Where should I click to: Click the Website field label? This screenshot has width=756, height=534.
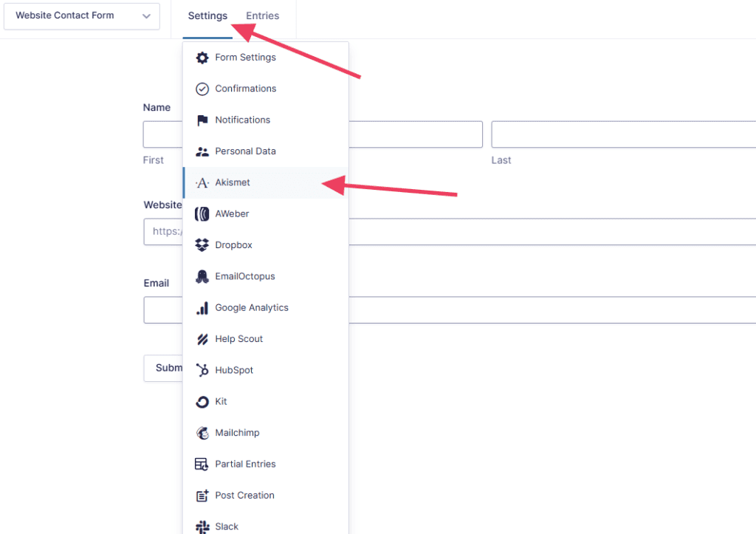click(x=163, y=205)
